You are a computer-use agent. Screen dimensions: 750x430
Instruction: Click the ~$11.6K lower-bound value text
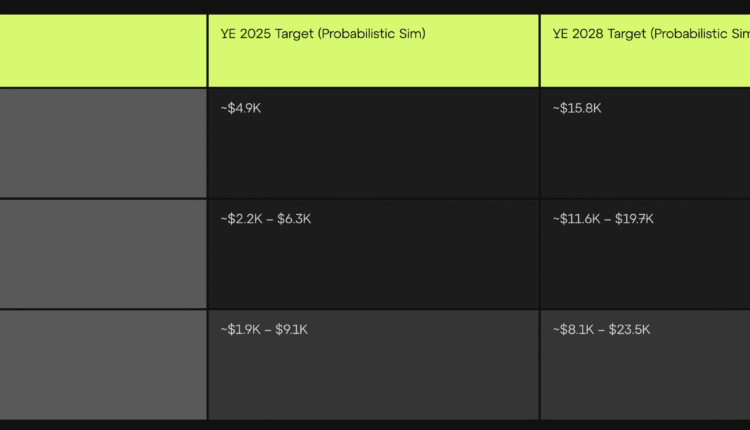coord(576,219)
